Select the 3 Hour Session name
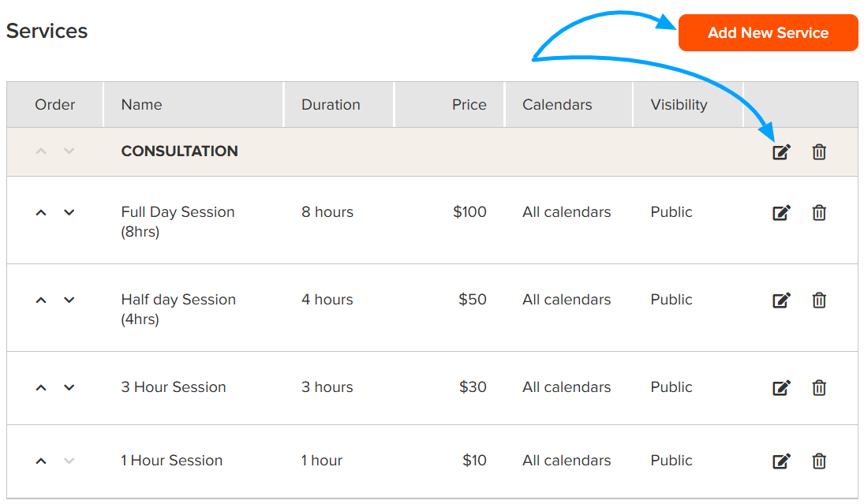The width and height of the screenshot is (864, 504). pos(174,387)
